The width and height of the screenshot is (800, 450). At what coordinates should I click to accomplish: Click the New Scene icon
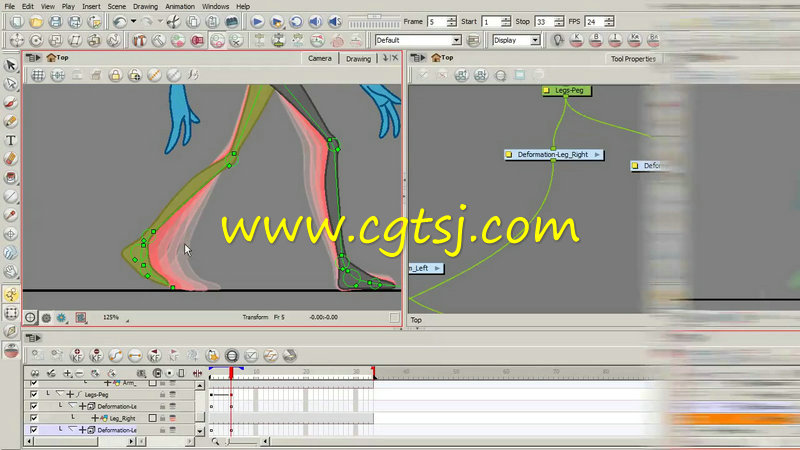coord(17,21)
